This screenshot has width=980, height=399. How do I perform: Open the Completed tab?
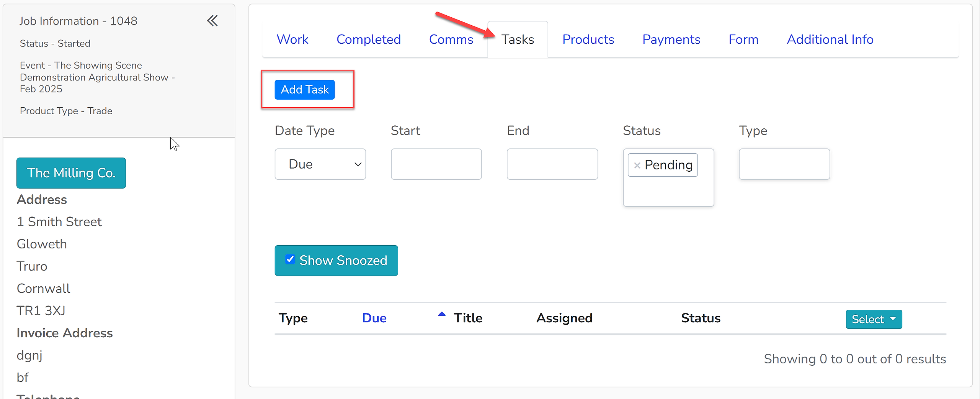(x=369, y=39)
